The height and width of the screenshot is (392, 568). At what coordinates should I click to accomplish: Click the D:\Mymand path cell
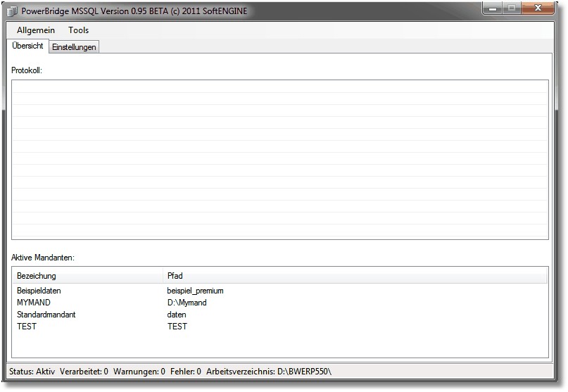(x=187, y=303)
